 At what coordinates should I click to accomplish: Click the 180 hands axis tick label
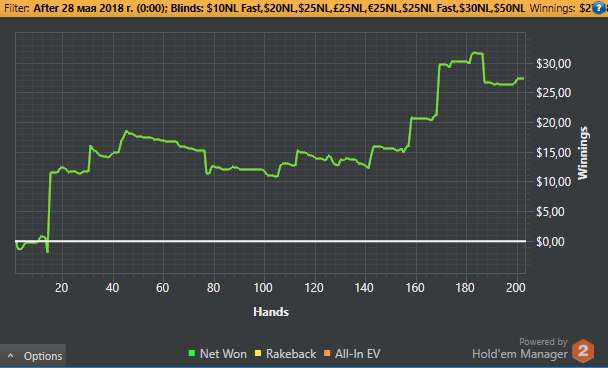pyautogui.click(x=465, y=288)
